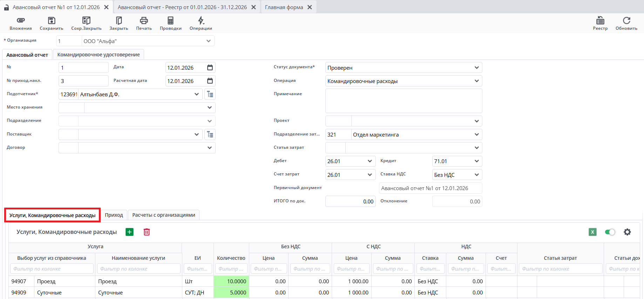Open table settings gear icon

(627, 232)
